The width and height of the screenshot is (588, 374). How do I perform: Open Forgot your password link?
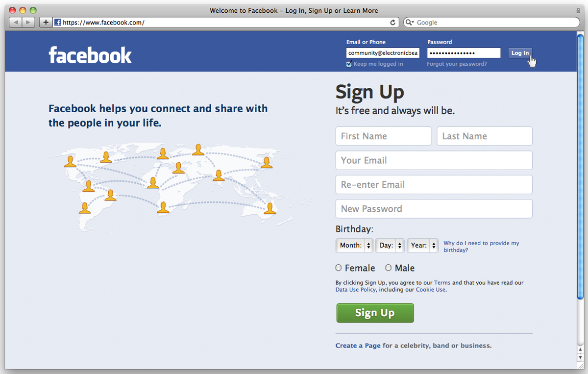click(457, 64)
